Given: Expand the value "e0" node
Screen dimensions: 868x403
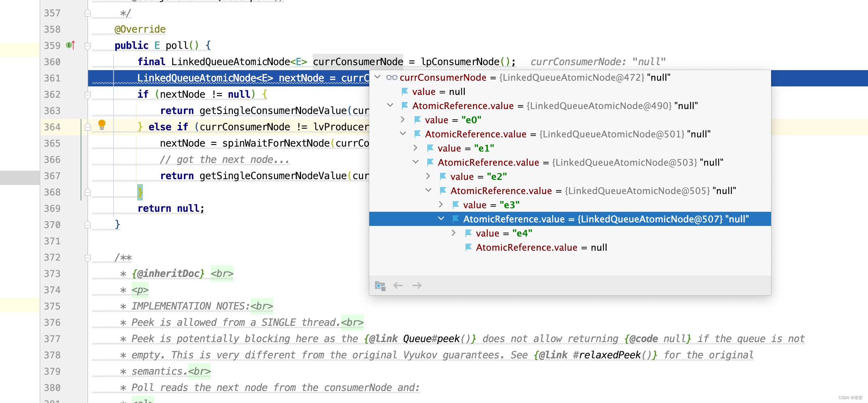Looking at the screenshot, I should tap(403, 120).
